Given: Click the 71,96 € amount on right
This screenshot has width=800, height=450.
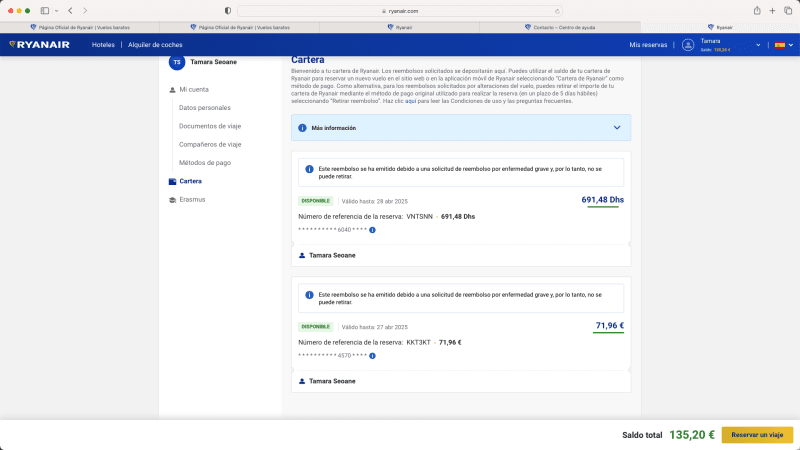Looking at the screenshot, I should point(610,326).
